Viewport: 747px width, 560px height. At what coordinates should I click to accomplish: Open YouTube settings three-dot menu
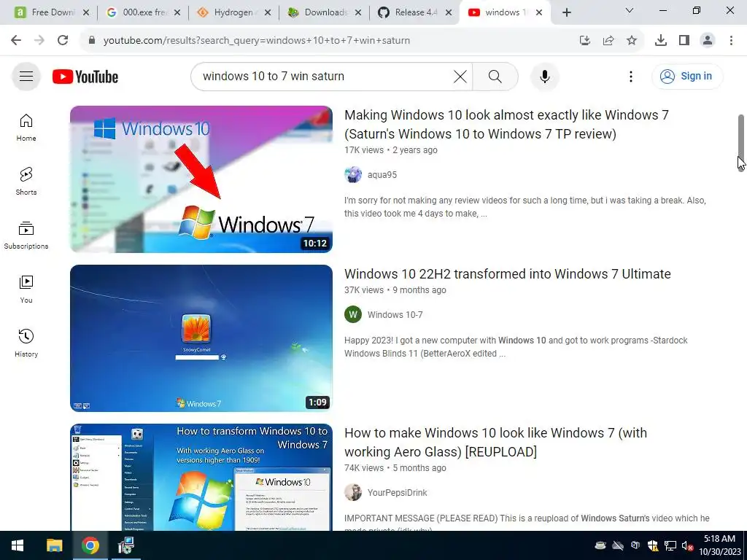631,76
